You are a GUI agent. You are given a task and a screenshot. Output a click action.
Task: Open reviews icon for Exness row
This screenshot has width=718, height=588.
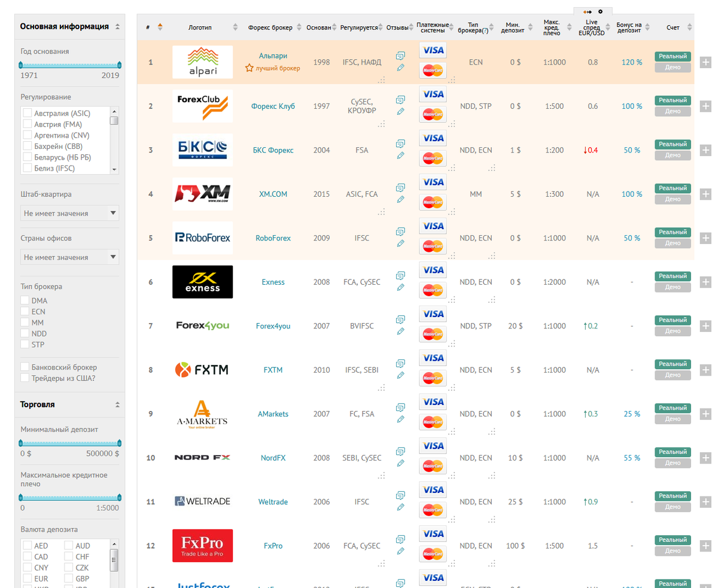(400, 276)
